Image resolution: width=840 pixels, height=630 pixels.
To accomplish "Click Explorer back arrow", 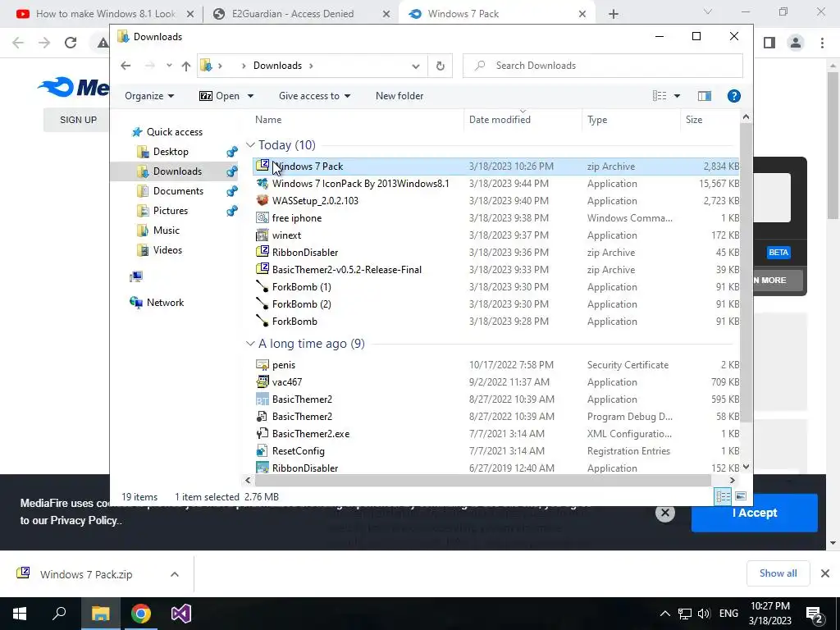I will (x=126, y=66).
